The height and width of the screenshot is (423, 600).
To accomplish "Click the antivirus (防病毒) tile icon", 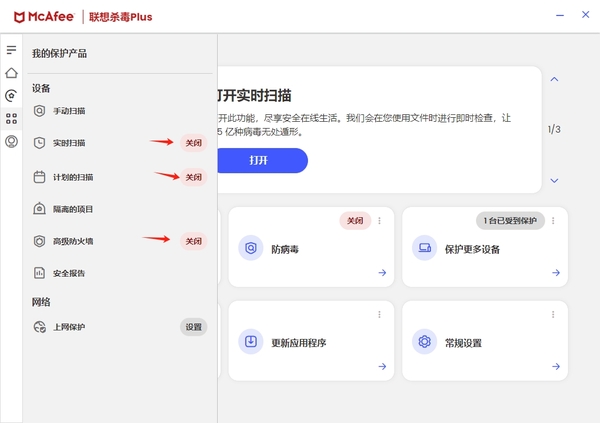I will tap(251, 248).
